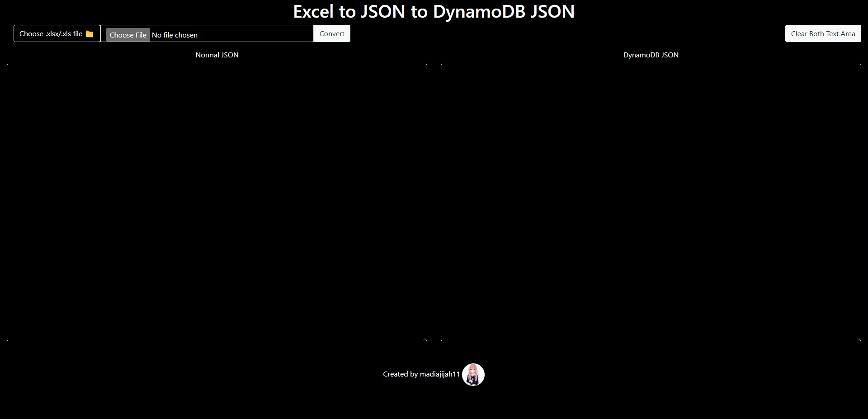Click inside the Normal JSON text area

217,202
